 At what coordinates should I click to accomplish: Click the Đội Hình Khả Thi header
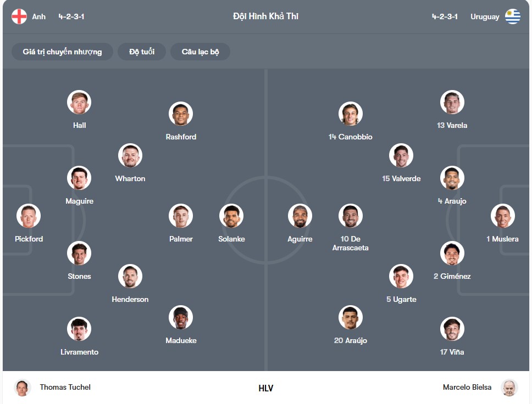point(266,16)
